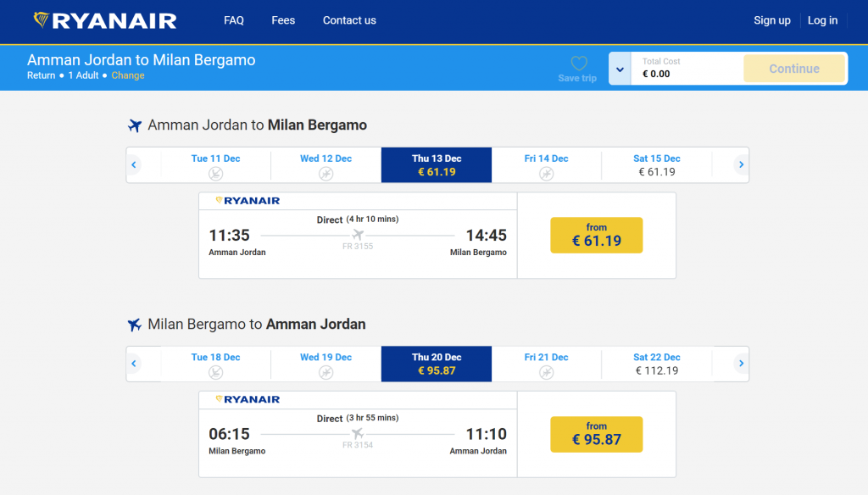The image size is (868, 495).
Task: Click no-flight icon under Tue 18 Dec
Action: coord(215,372)
